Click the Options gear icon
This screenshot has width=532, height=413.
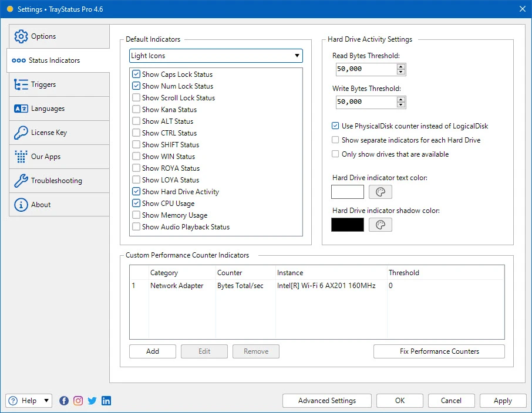click(21, 36)
